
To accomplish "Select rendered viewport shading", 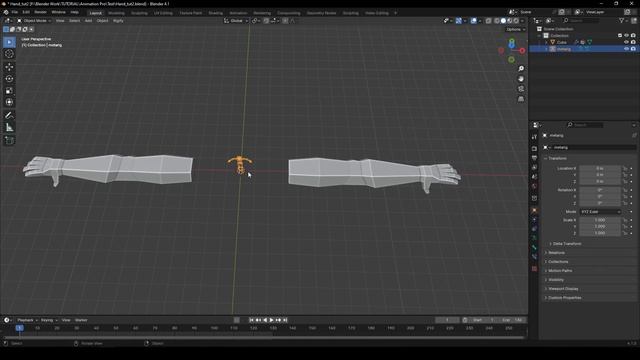I will [x=516, y=21].
